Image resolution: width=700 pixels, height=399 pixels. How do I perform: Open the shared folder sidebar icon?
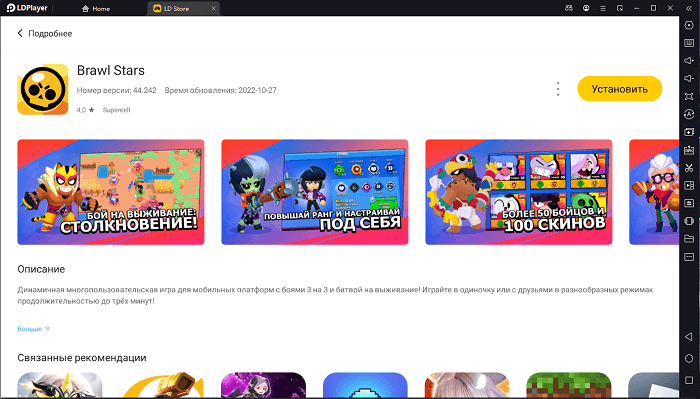[x=689, y=239]
